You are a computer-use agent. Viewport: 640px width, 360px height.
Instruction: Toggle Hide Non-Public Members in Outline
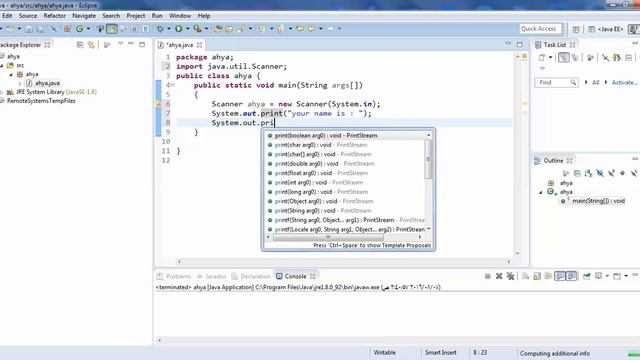[x=622, y=173]
